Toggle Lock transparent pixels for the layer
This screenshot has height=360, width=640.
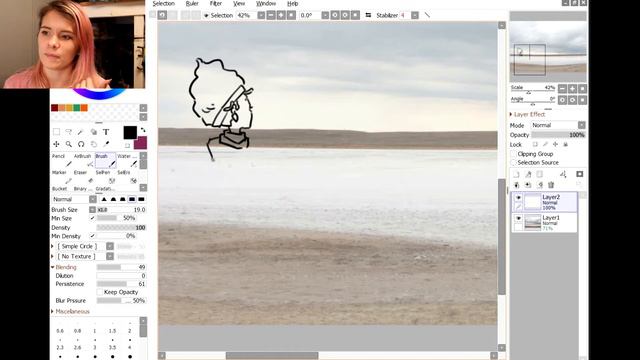click(535, 144)
